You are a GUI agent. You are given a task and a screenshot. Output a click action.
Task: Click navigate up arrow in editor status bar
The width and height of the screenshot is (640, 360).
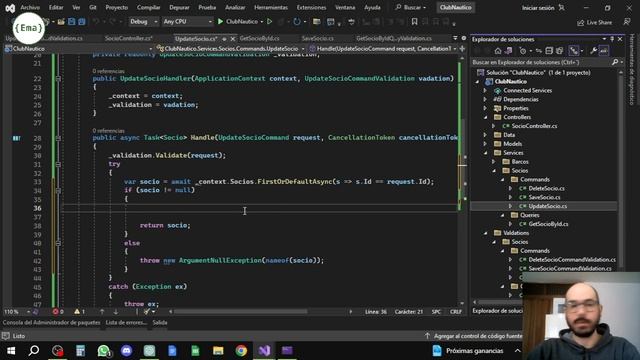click(x=102, y=311)
